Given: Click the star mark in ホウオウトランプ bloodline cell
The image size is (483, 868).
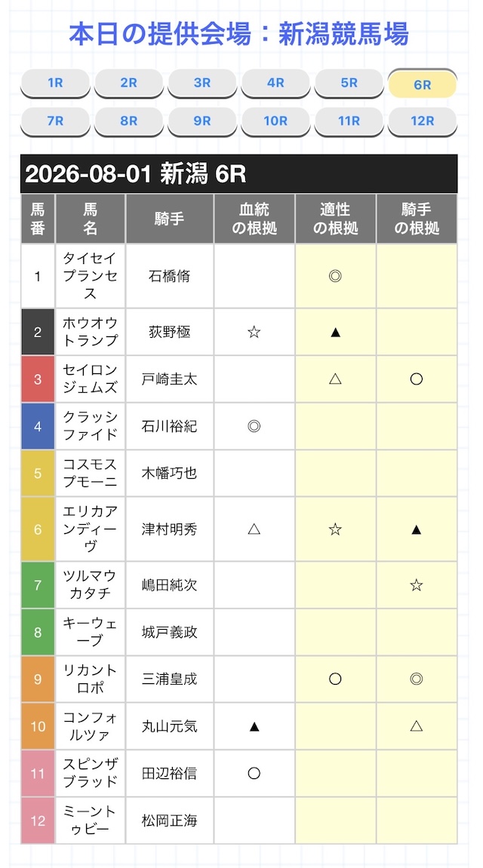Looking at the screenshot, I should tap(254, 332).
